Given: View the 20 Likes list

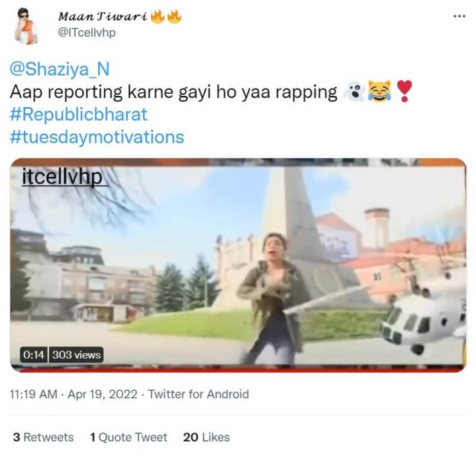Looking at the screenshot, I should point(207,437).
